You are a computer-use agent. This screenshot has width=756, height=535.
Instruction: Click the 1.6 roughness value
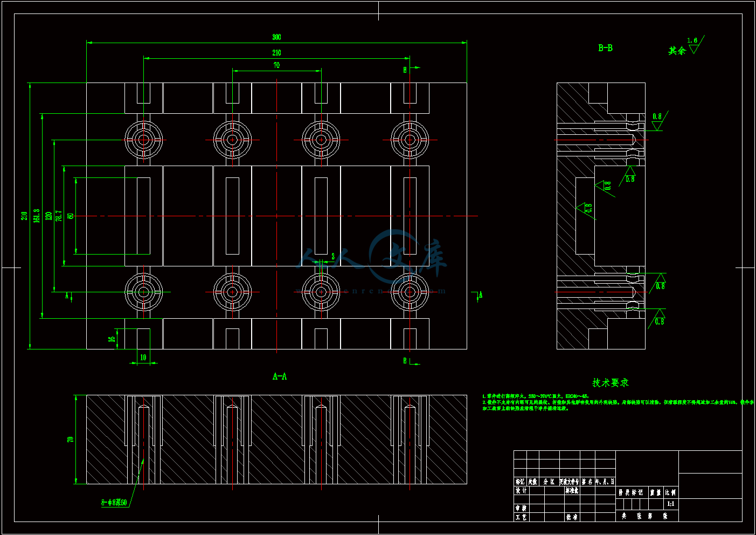click(x=692, y=40)
